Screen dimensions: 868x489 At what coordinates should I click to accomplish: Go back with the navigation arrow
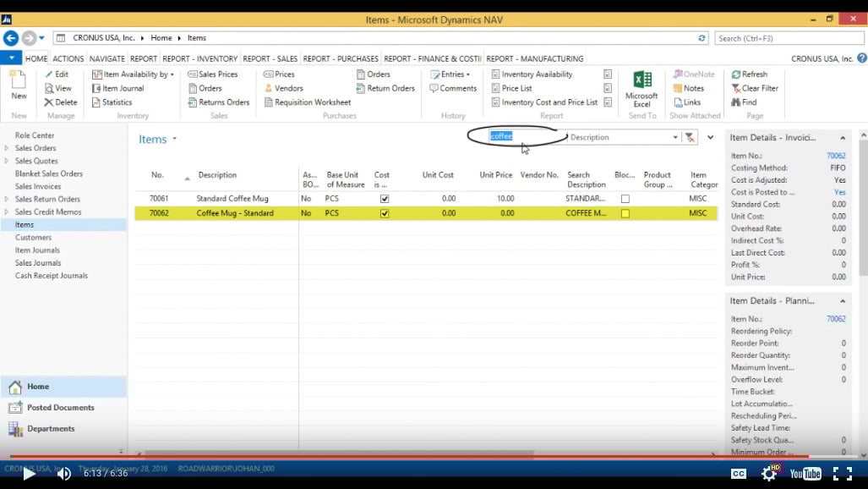pyautogui.click(x=10, y=38)
